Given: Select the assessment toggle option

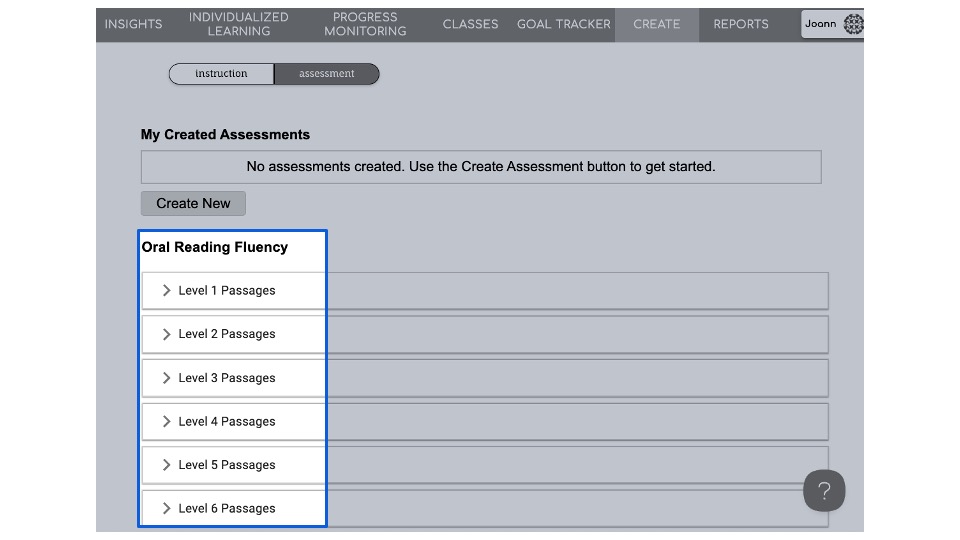Looking at the screenshot, I should (x=327, y=74).
